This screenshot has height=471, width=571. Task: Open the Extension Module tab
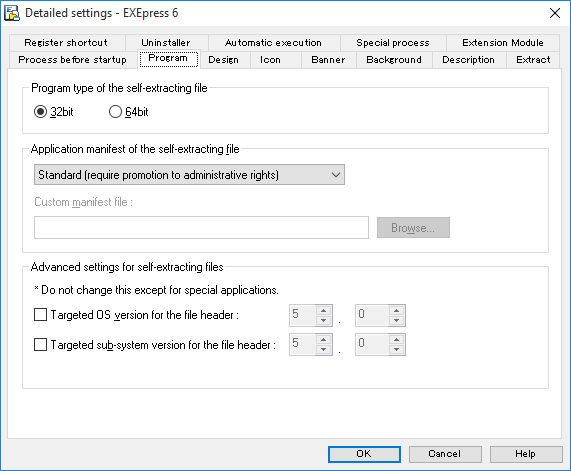coord(503,43)
